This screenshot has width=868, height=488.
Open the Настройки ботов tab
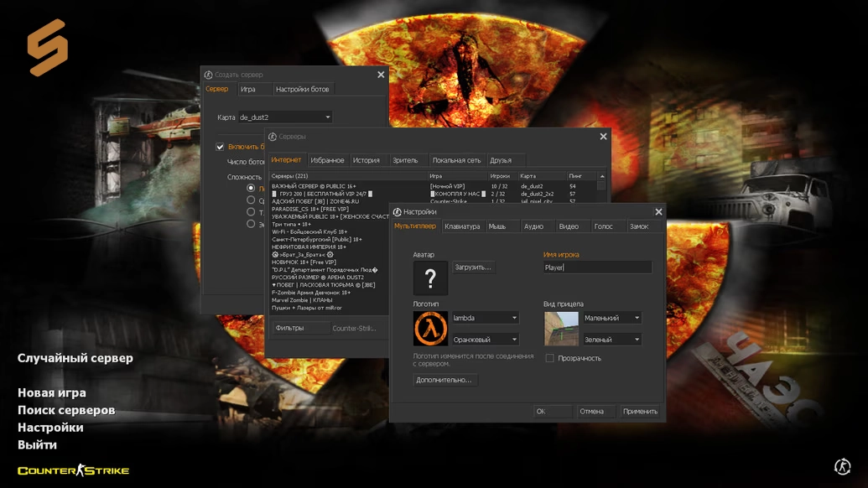pos(302,89)
